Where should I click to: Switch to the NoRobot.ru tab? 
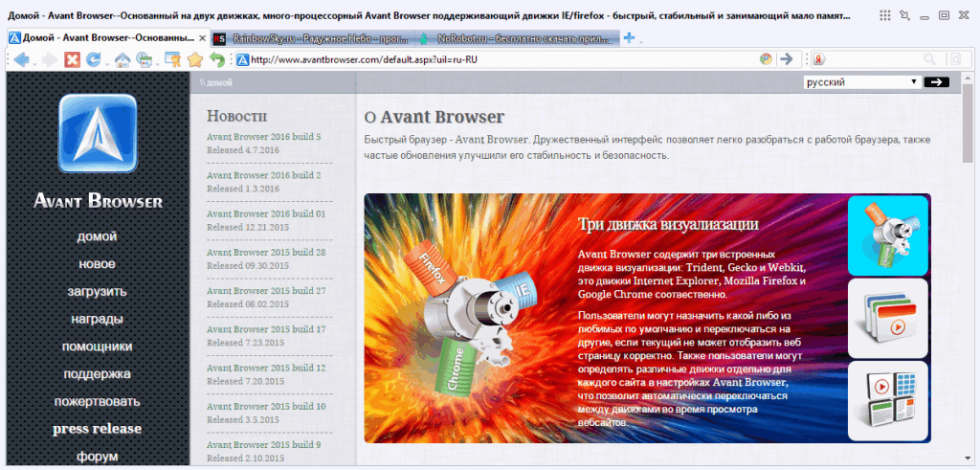pyautogui.click(x=518, y=39)
